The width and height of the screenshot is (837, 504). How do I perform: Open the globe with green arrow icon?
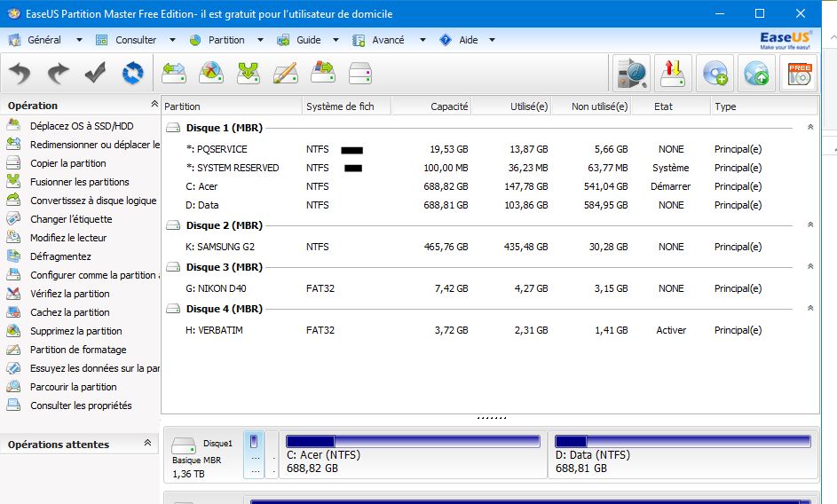click(756, 73)
